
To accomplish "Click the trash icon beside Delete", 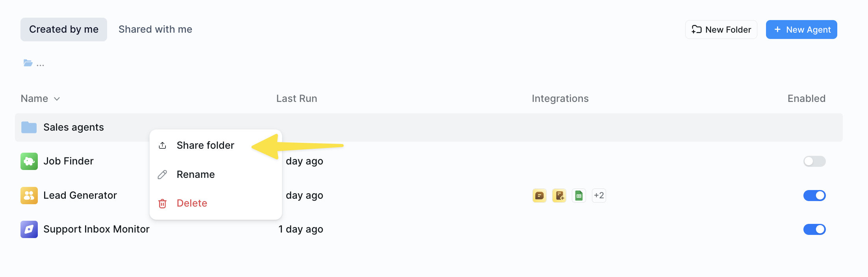I will 162,203.
